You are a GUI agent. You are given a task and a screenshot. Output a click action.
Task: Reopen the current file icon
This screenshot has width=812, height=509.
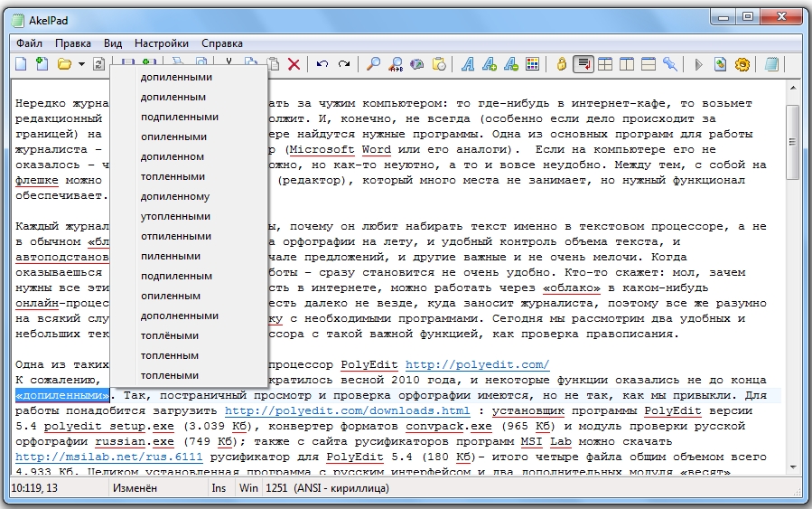(x=98, y=64)
